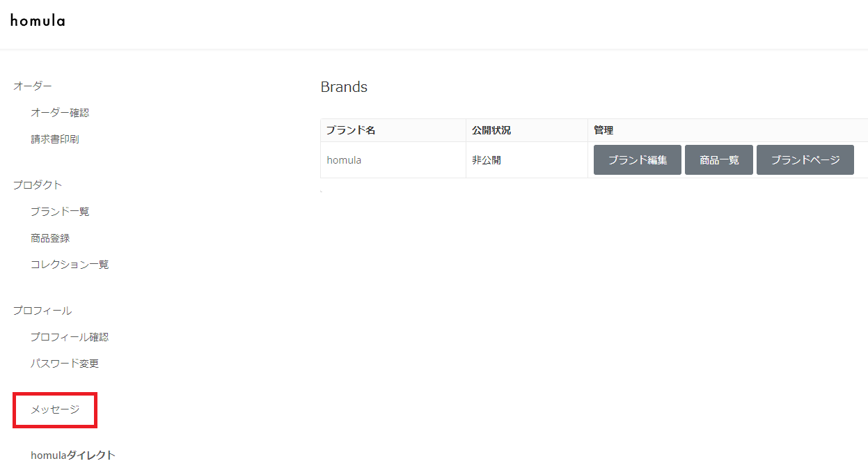Click the homula brand name in table
This screenshot has height=468, width=868.
[x=344, y=160]
